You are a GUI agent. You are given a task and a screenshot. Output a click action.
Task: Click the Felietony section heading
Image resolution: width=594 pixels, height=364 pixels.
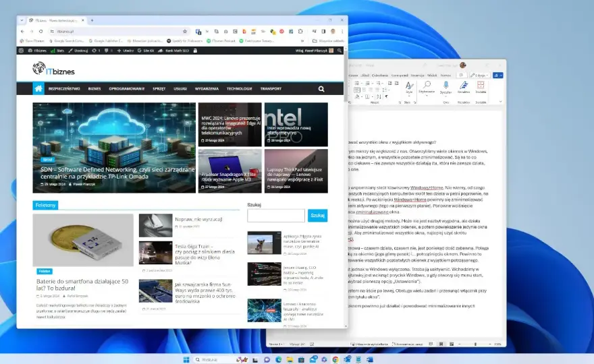[x=45, y=205]
